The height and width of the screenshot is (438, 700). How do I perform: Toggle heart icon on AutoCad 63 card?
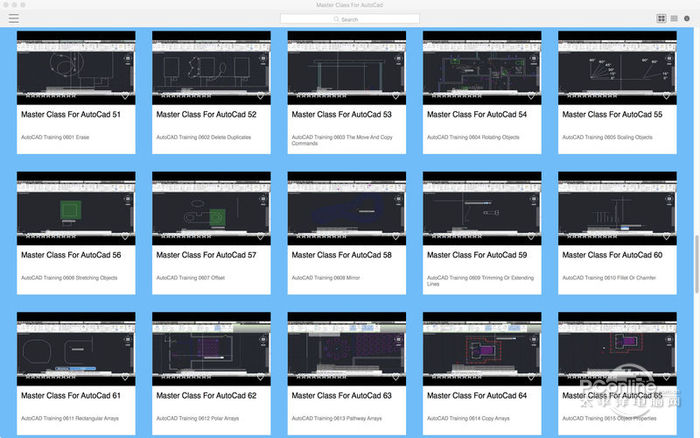396,377
